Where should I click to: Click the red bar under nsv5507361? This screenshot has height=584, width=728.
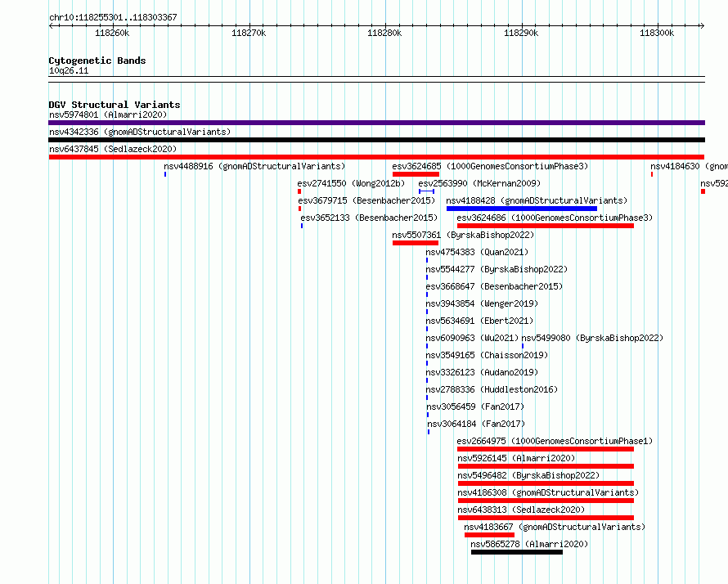coord(416,243)
